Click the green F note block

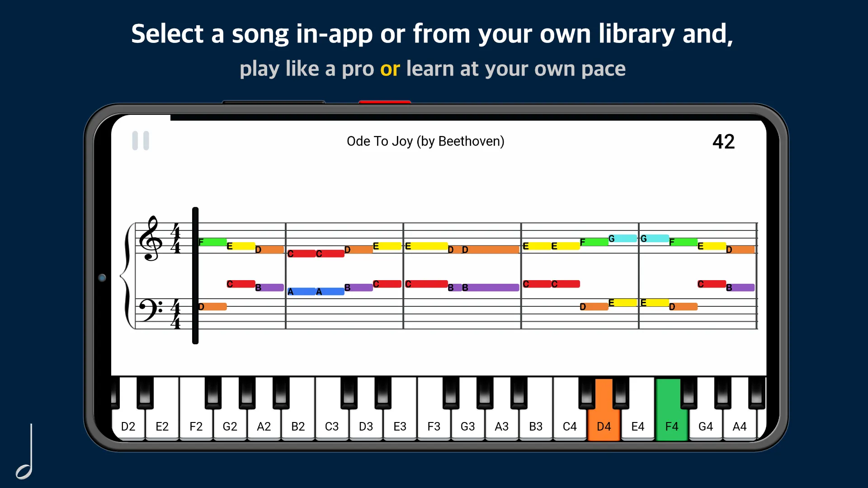pos(212,241)
